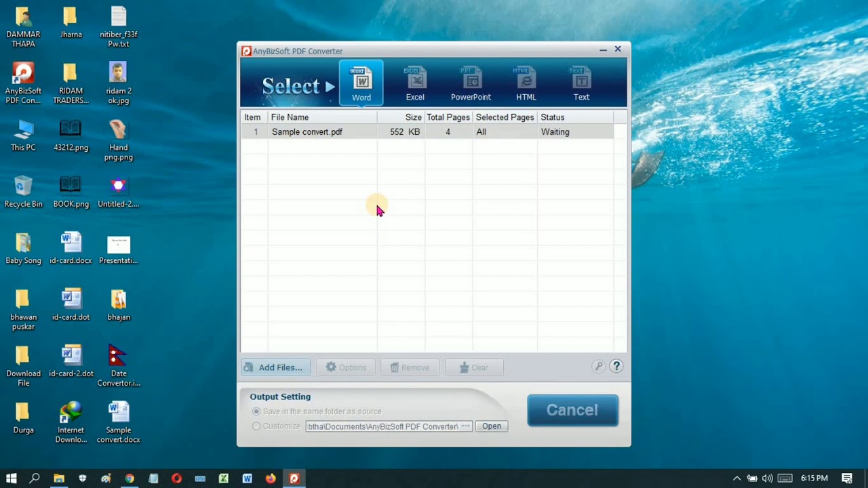Image resolution: width=868 pixels, height=488 pixels.
Task: Select the PowerPoint output format
Action: pos(471,83)
